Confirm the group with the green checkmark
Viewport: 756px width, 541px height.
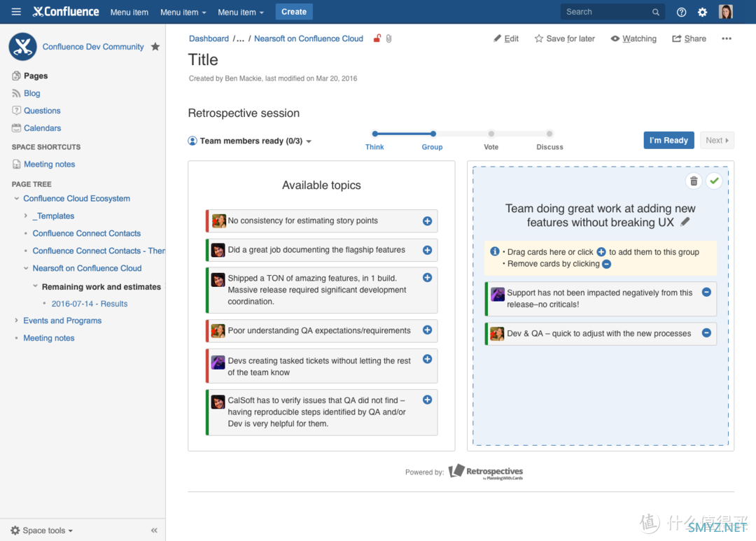[714, 181]
